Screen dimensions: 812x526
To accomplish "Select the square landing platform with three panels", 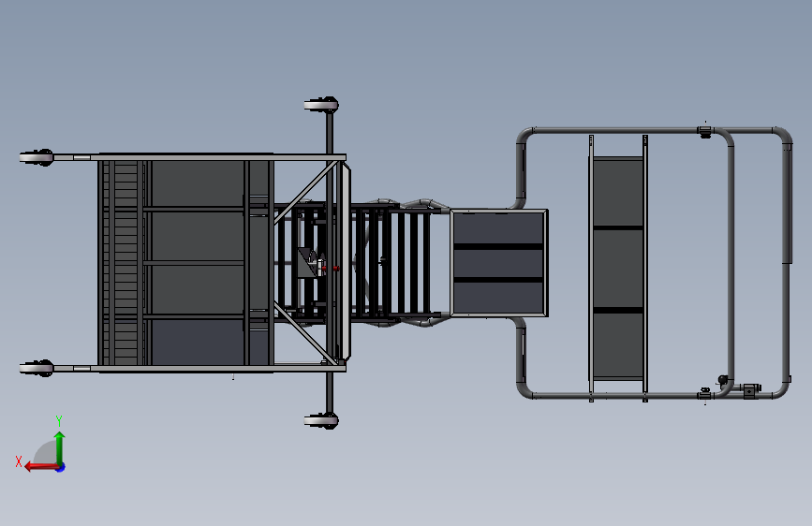I will coord(499,263).
